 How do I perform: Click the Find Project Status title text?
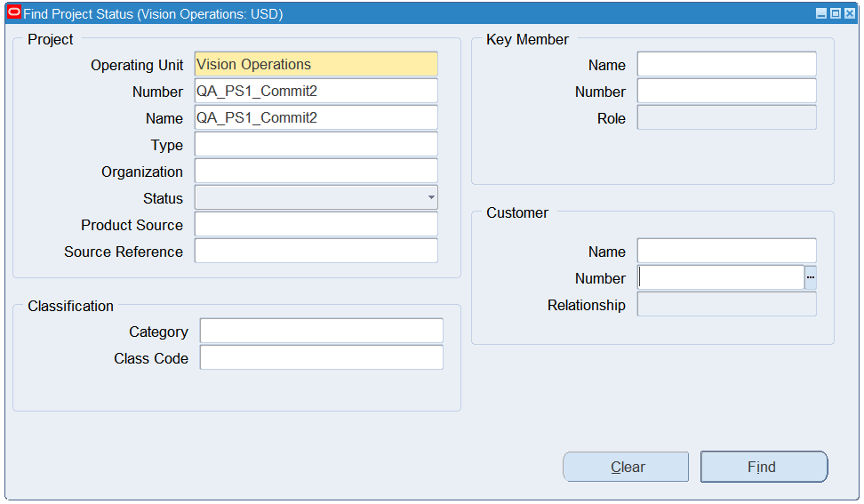click(153, 13)
